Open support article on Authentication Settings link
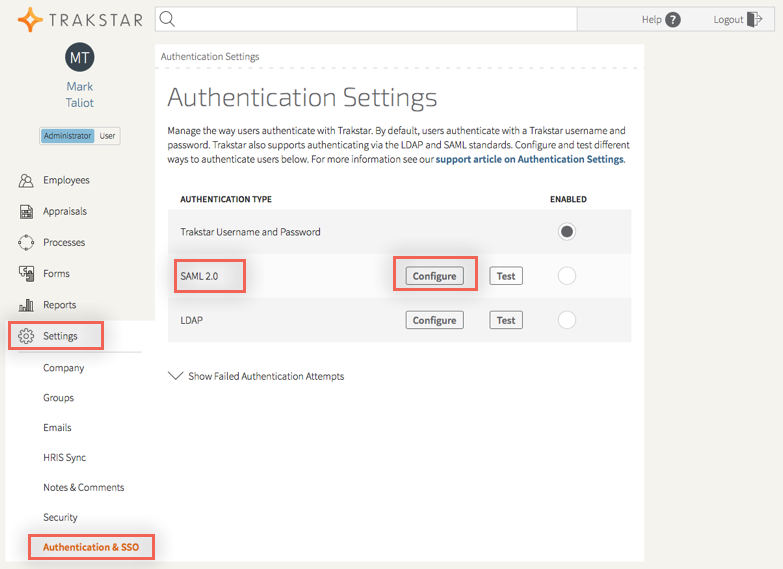Viewport: 783px width, 569px height. pos(529,159)
